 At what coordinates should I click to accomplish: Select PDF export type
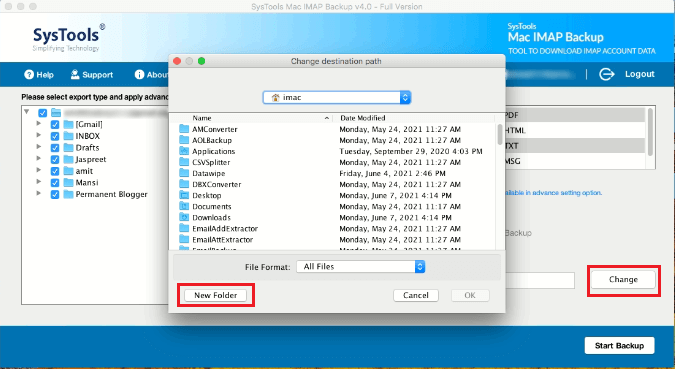[575, 115]
